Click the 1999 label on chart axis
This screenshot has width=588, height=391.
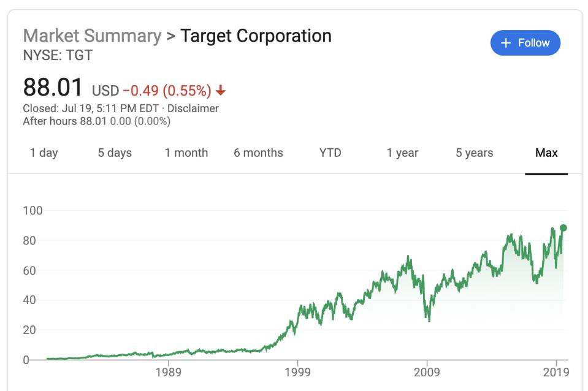point(297,373)
